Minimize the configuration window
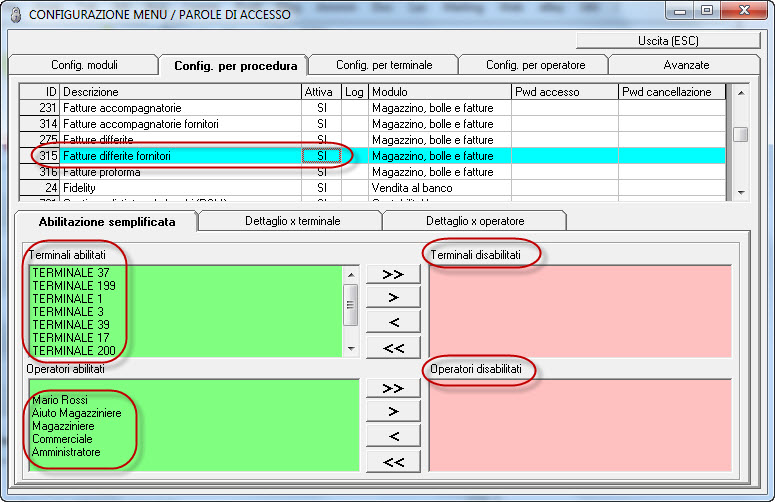The height and width of the screenshot is (502, 775). pos(680,10)
